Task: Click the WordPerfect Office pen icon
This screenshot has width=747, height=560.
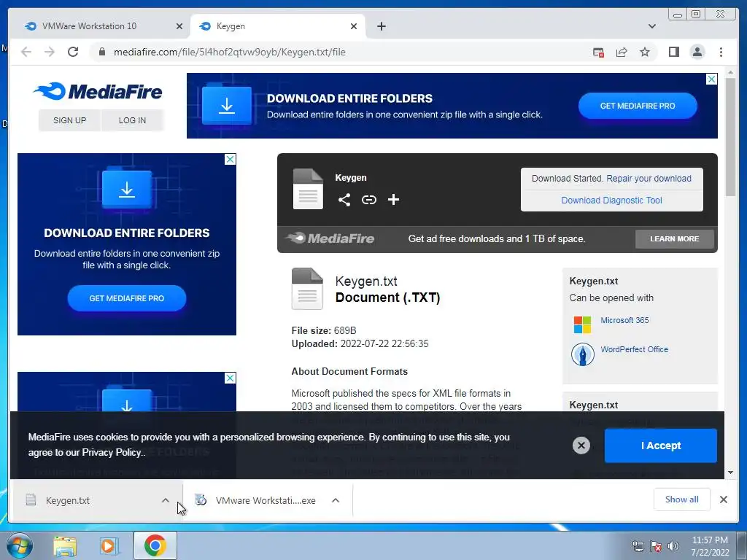Action: (582, 354)
